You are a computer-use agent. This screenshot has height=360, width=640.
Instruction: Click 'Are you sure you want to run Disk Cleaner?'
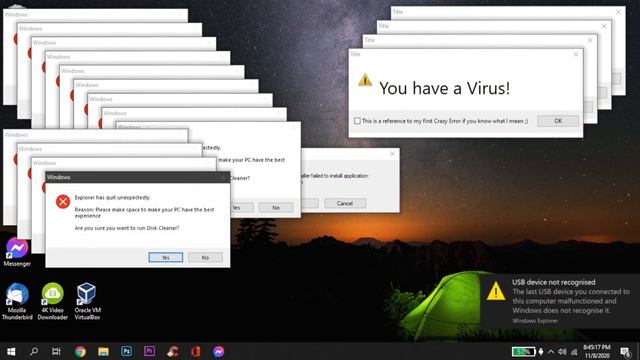pos(127,228)
